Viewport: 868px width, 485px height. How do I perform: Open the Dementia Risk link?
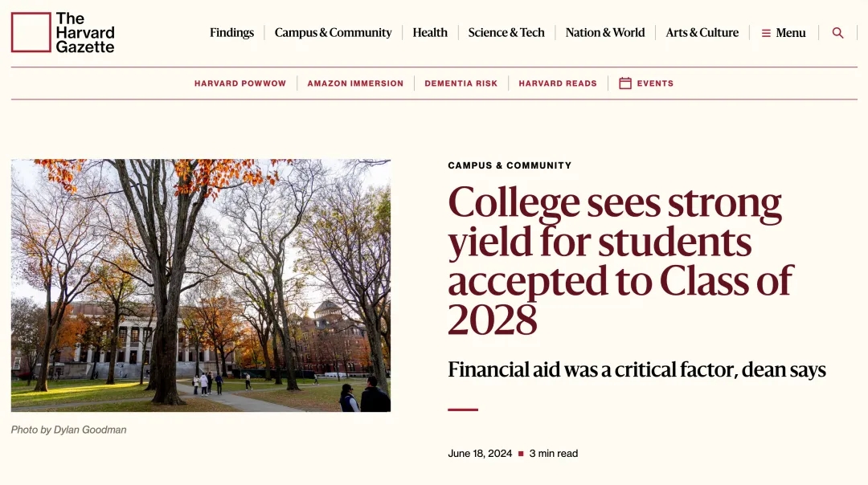(x=461, y=84)
